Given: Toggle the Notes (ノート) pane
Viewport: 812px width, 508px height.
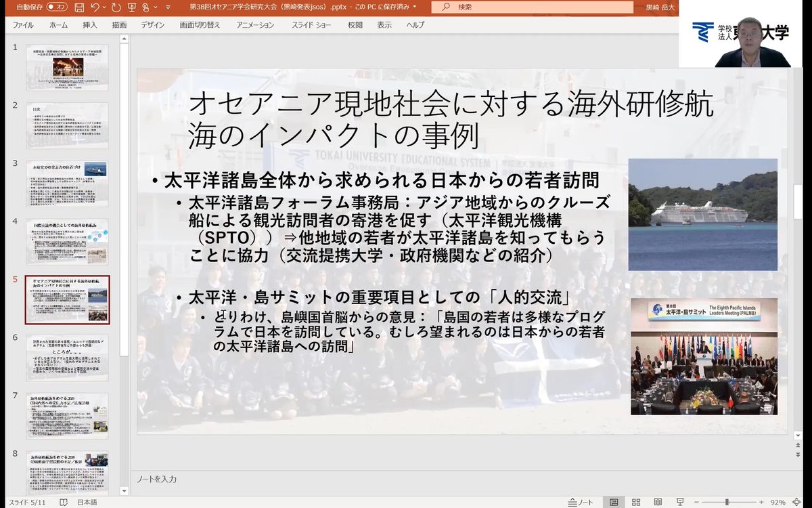Looking at the screenshot, I should 581,502.
